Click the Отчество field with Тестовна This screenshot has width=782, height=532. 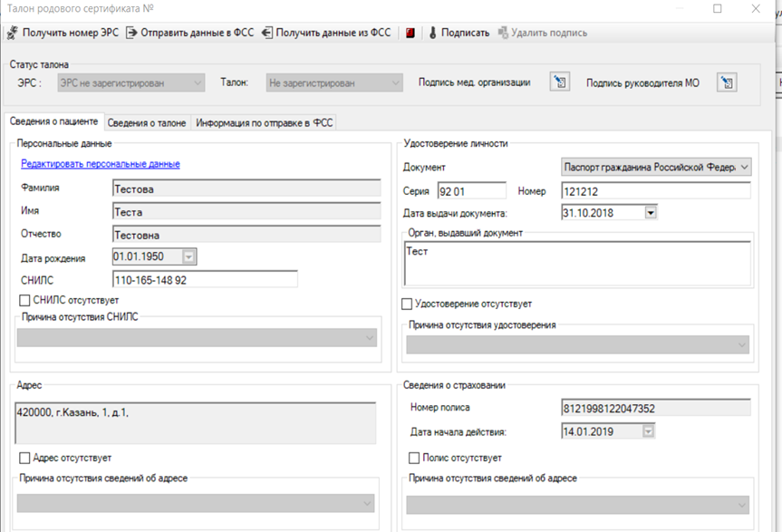[246, 235]
